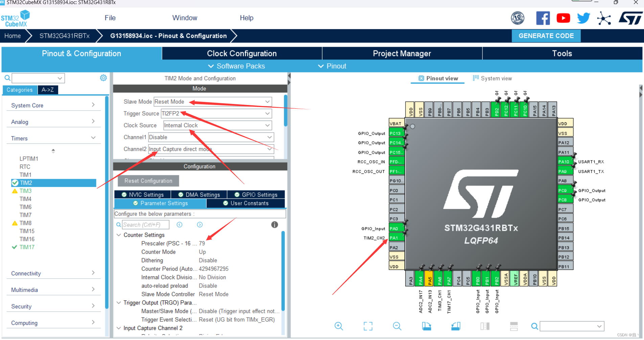Open the Help menu

(247, 18)
